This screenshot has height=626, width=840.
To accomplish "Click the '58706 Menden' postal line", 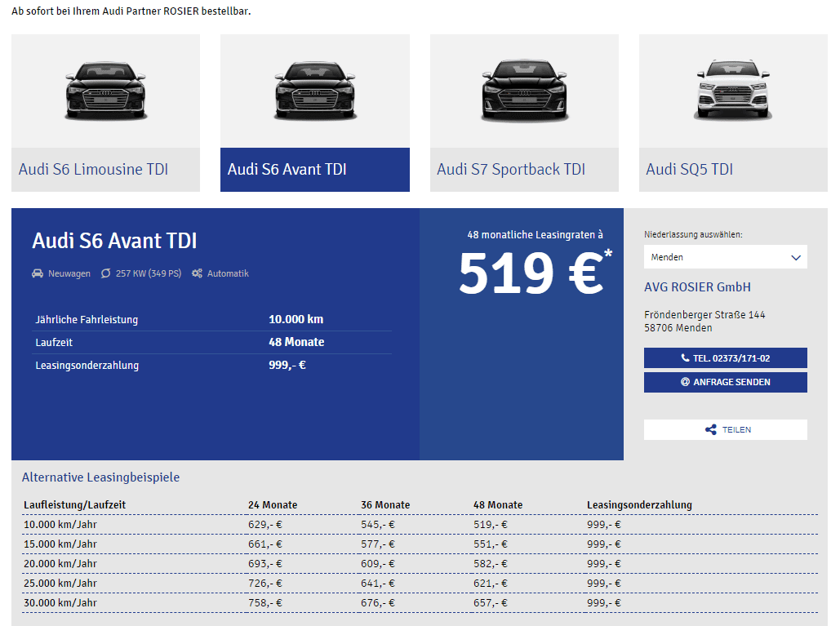I will pos(678,328).
